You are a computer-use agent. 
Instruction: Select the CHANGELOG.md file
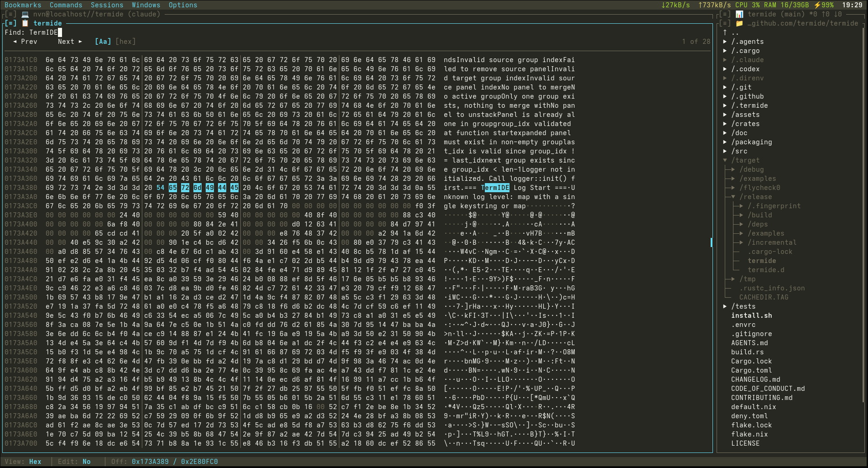coord(756,379)
